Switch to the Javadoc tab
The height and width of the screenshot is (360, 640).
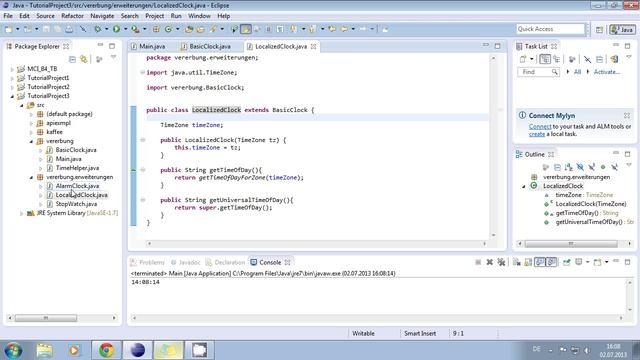click(185, 262)
